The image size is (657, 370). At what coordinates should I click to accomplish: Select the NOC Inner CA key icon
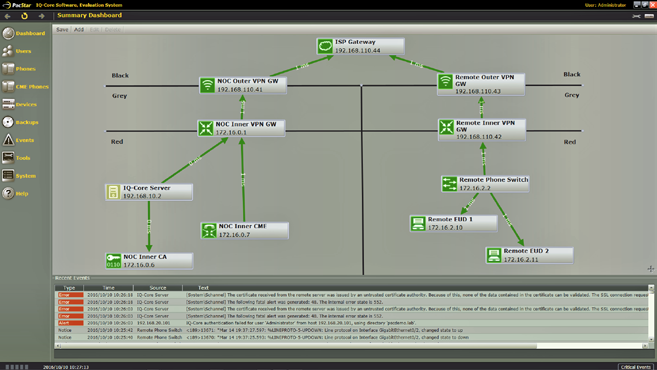point(113,261)
